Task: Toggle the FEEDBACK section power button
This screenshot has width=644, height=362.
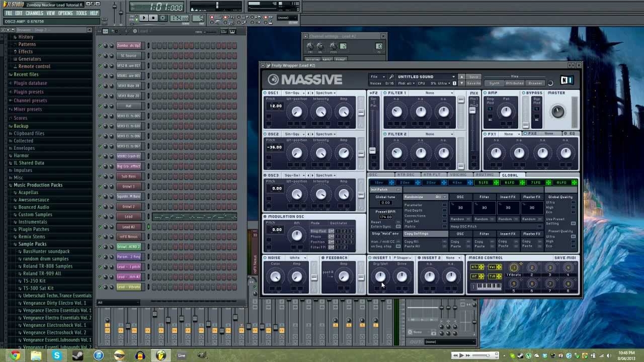Action: 324,258
